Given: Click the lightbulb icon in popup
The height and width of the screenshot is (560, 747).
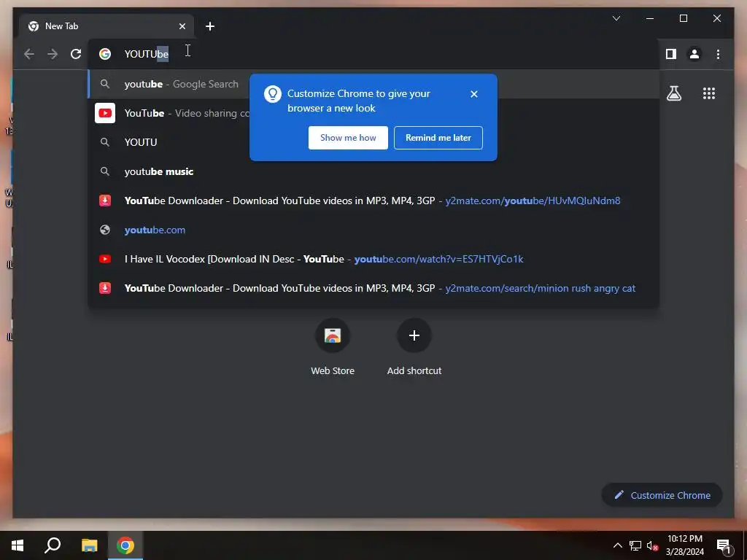Looking at the screenshot, I should click(x=273, y=94).
